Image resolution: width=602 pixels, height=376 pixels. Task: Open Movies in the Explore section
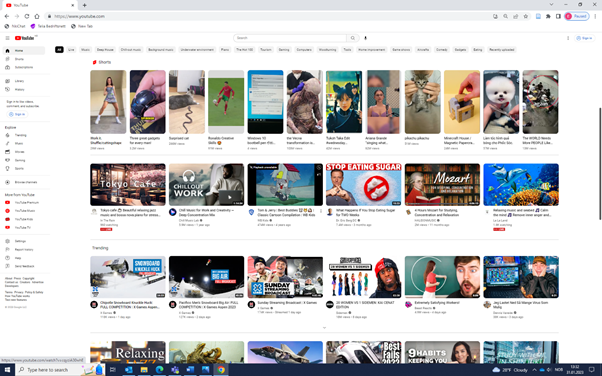coord(23,152)
